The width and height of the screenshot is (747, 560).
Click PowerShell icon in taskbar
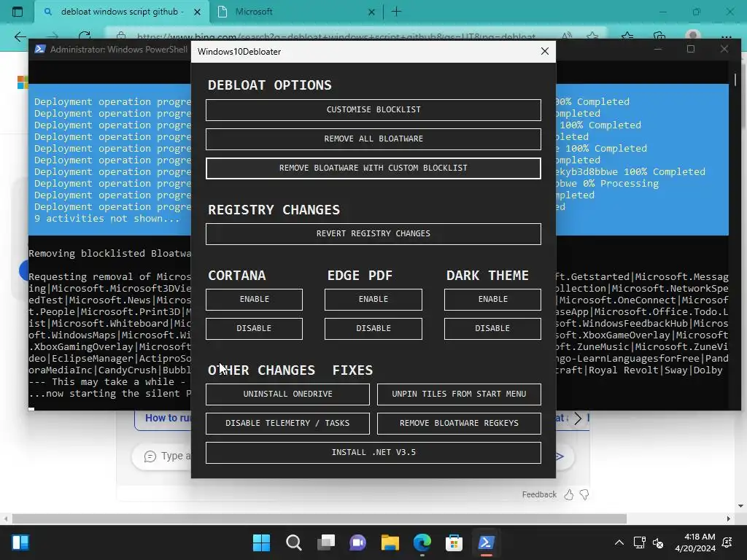tap(486, 542)
